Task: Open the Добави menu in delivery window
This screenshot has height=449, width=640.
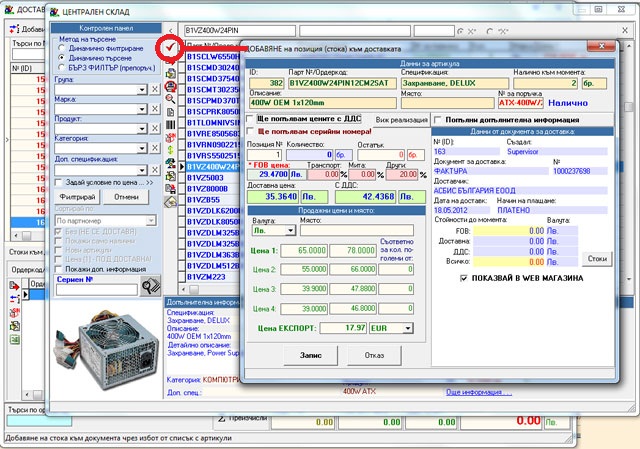Action: pyautogui.click(x=27, y=29)
